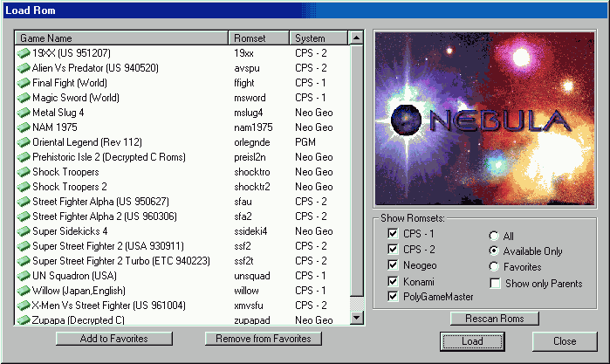
Task: Click the icon for Super Street Fighter 2 (USA 930911)
Action: [24, 246]
